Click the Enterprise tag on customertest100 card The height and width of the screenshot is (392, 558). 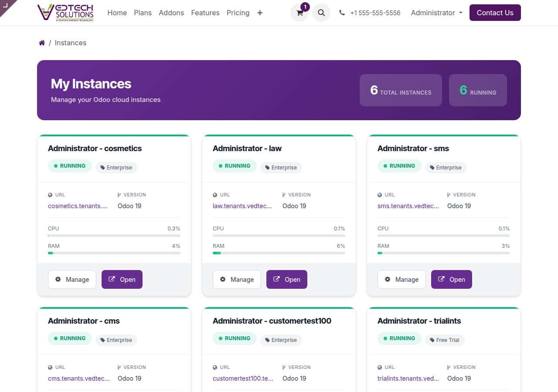[x=281, y=340]
